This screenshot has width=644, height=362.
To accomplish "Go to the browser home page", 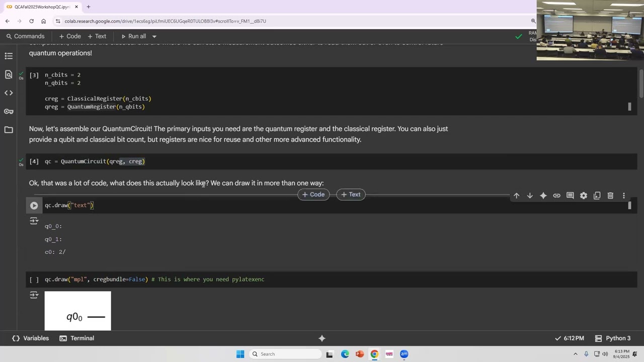I will pyautogui.click(x=44, y=21).
